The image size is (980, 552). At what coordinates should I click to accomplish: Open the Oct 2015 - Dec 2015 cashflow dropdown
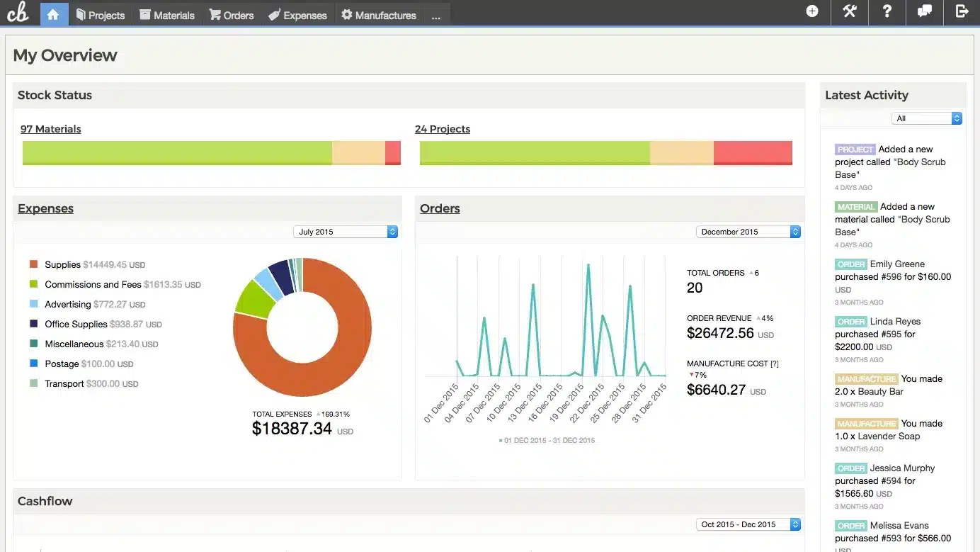point(748,524)
